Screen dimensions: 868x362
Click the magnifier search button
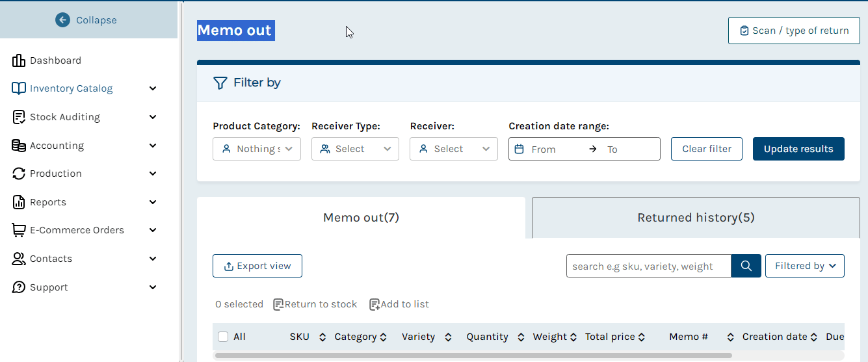click(746, 266)
